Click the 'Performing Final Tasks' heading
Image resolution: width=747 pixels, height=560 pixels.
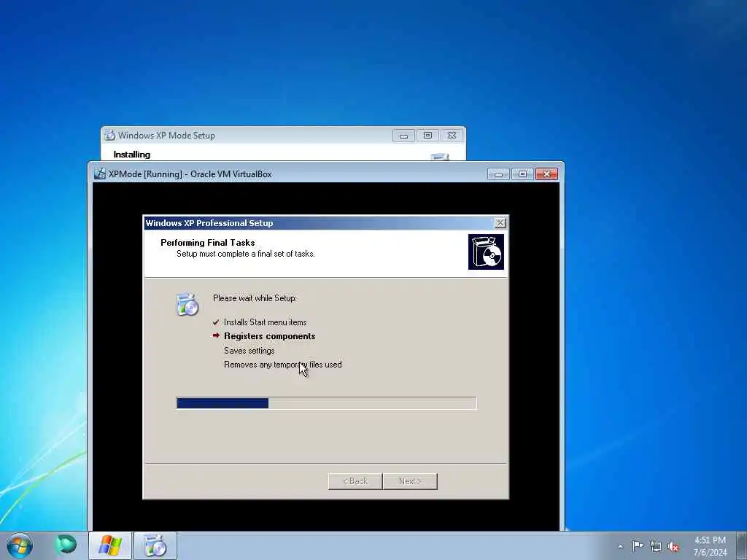pos(208,242)
